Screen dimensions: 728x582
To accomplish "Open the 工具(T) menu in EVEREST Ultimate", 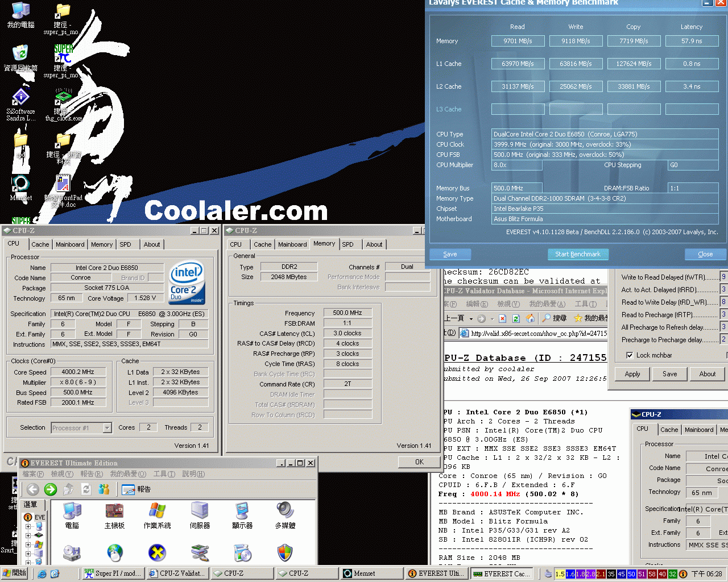I will coord(164,473).
